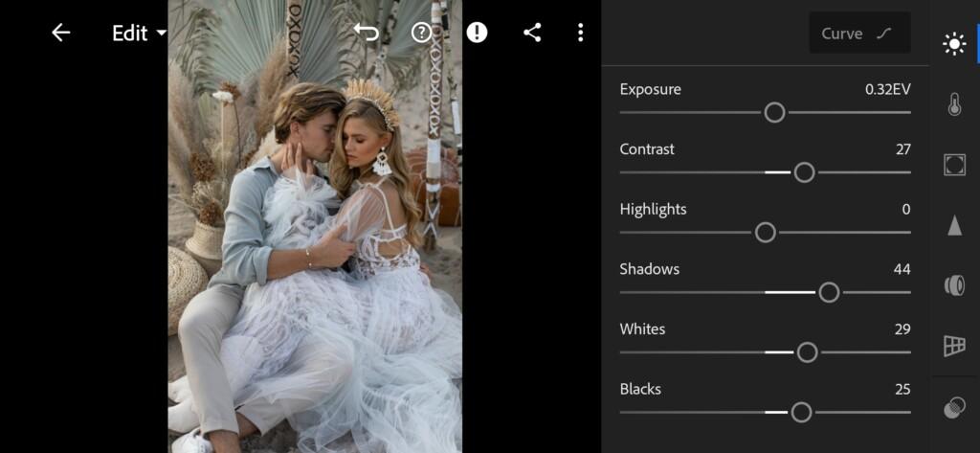Tap the Contrast value 27
The width and height of the screenshot is (980, 453).
tap(903, 149)
